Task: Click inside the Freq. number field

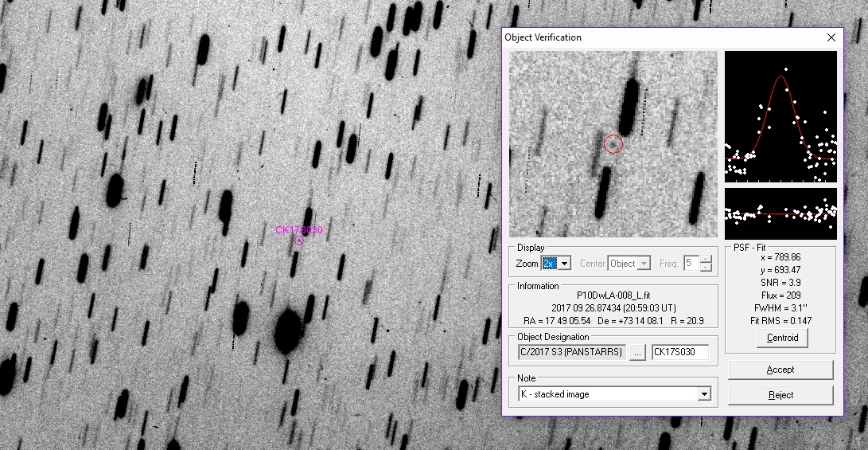Action: click(x=690, y=264)
